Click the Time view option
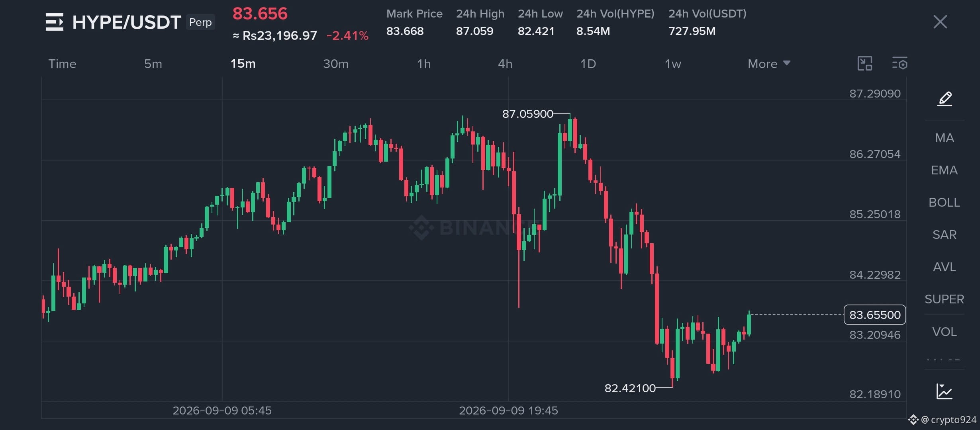 [x=62, y=64]
